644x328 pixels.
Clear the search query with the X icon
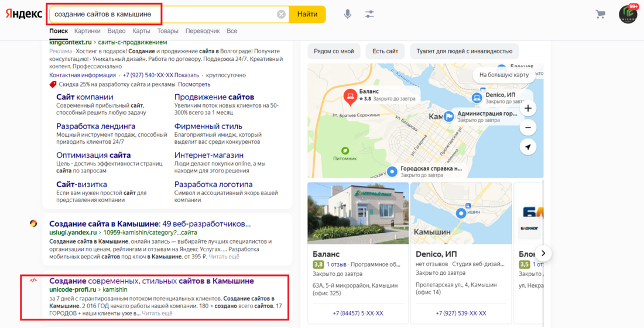click(x=282, y=15)
